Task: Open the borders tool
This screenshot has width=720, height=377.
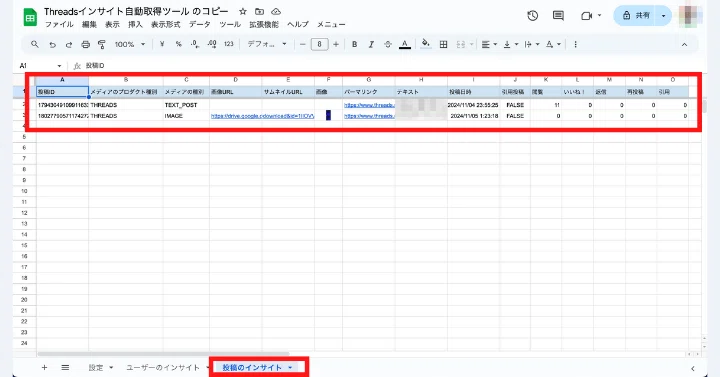Action: [443, 44]
